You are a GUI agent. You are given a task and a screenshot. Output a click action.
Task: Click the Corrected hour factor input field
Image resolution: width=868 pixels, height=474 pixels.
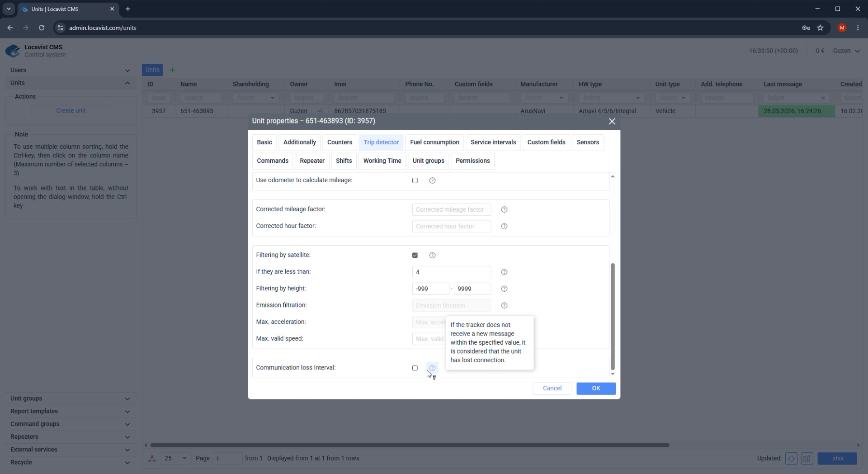point(451,226)
